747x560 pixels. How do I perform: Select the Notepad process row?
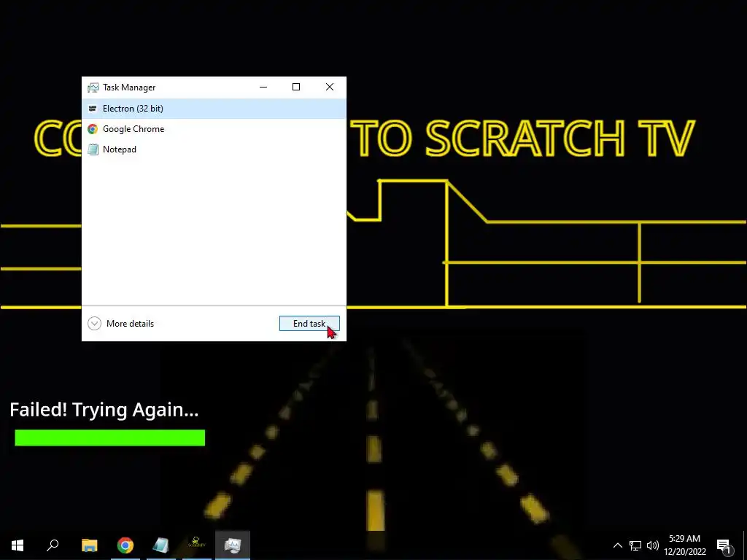(214, 149)
